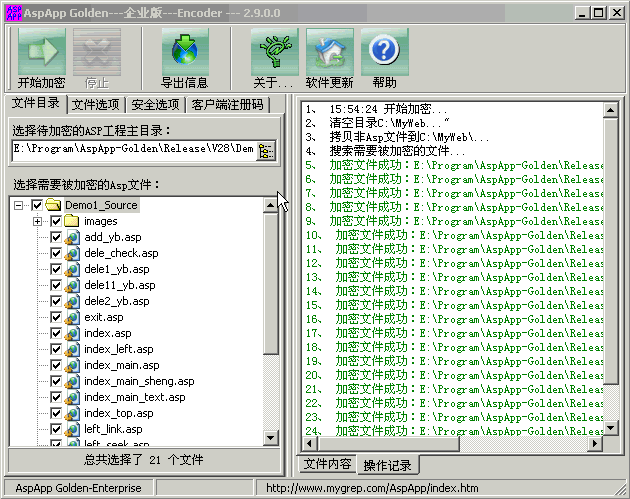Select index_main_sheng.asp in the file tree
The height and width of the screenshot is (499, 630).
[138, 381]
